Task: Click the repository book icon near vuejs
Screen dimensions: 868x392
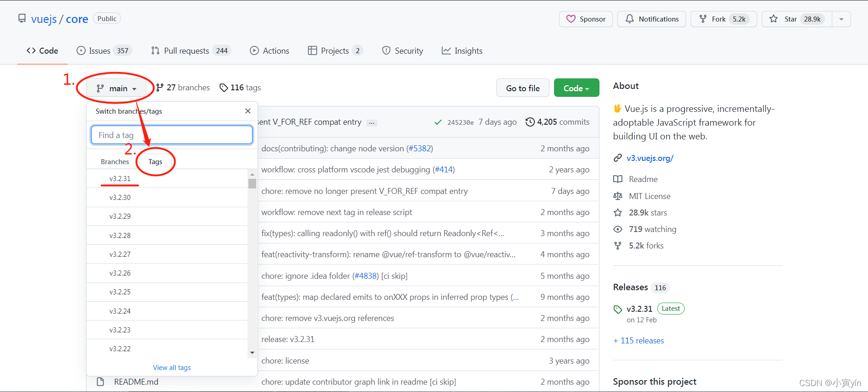Action: click(22, 18)
